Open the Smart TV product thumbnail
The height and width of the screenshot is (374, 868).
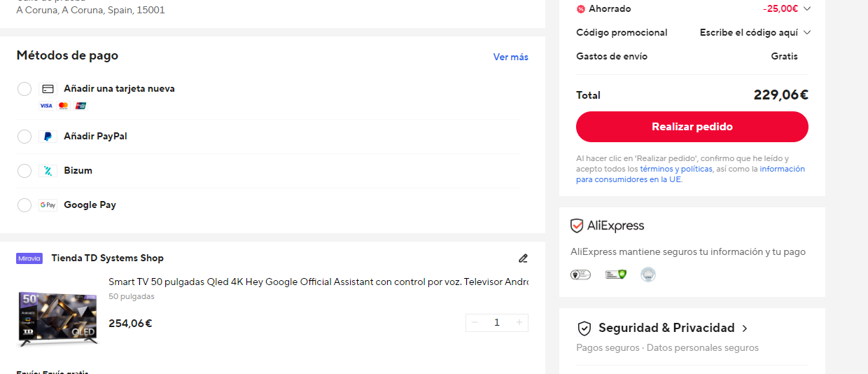tap(57, 319)
